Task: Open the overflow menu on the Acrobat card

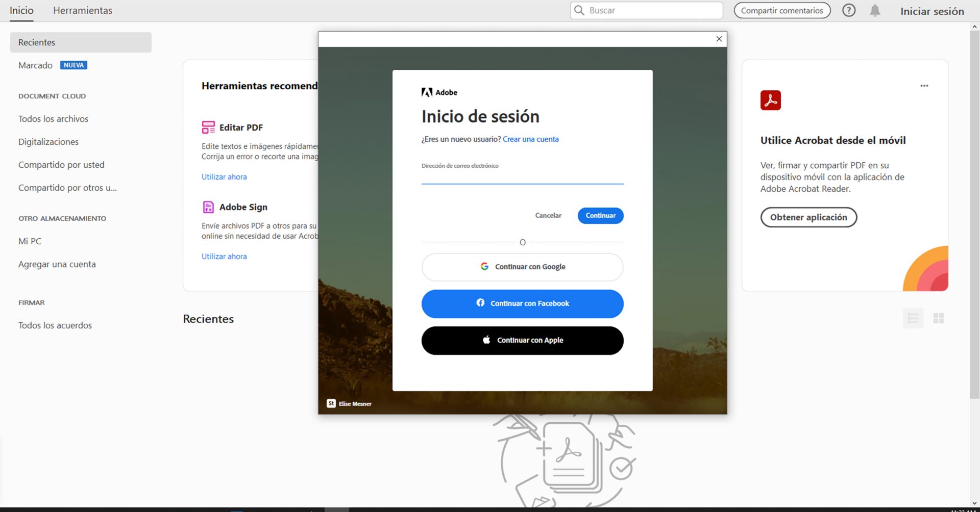Action: [924, 86]
